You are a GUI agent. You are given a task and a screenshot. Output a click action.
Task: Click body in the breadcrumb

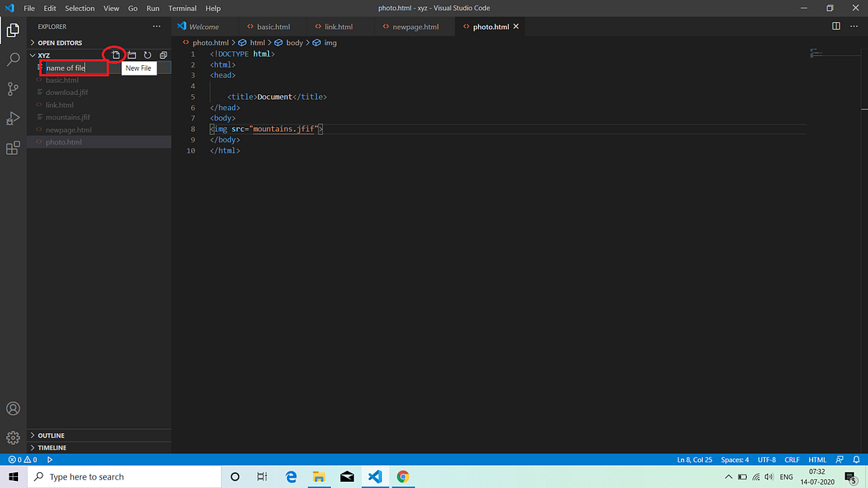pyautogui.click(x=294, y=42)
